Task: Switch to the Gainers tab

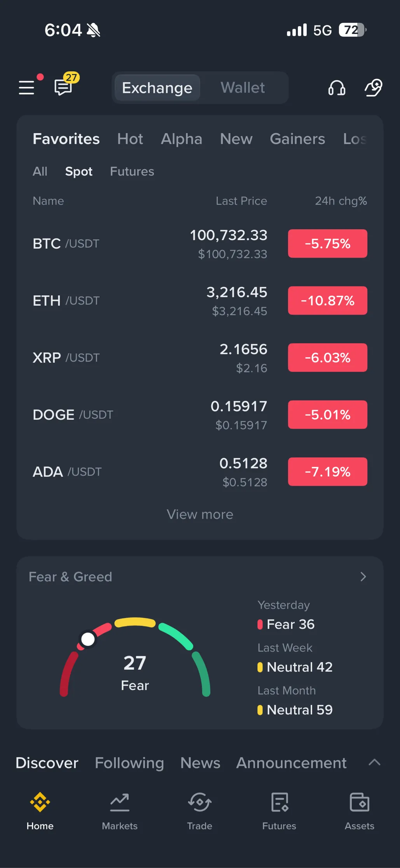Action: [297, 139]
